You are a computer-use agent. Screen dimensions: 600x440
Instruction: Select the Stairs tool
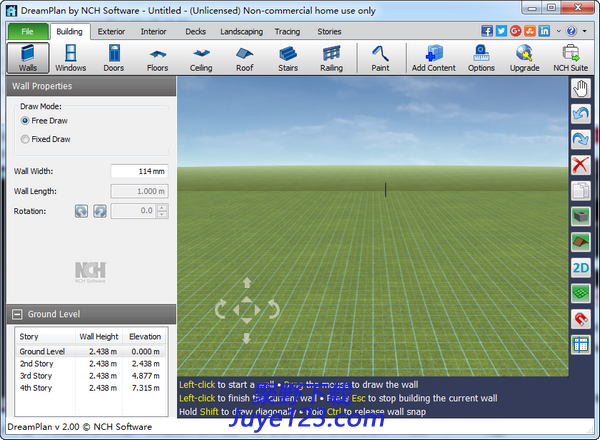tap(288, 58)
